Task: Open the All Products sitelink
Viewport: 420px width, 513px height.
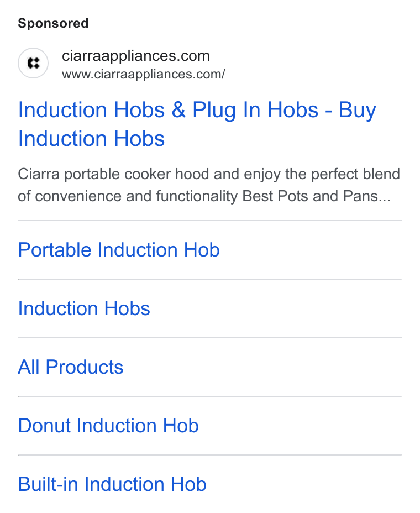Action: tap(71, 367)
